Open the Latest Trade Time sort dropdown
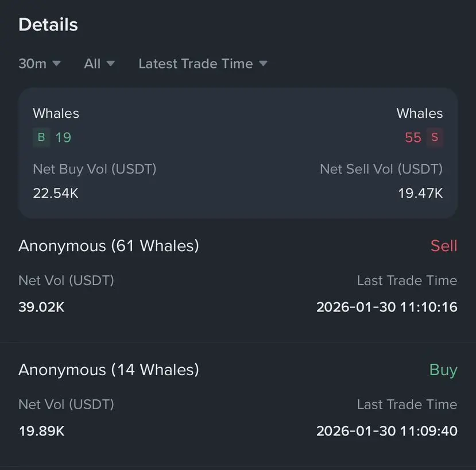Image resolution: width=476 pixels, height=470 pixels. click(203, 64)
